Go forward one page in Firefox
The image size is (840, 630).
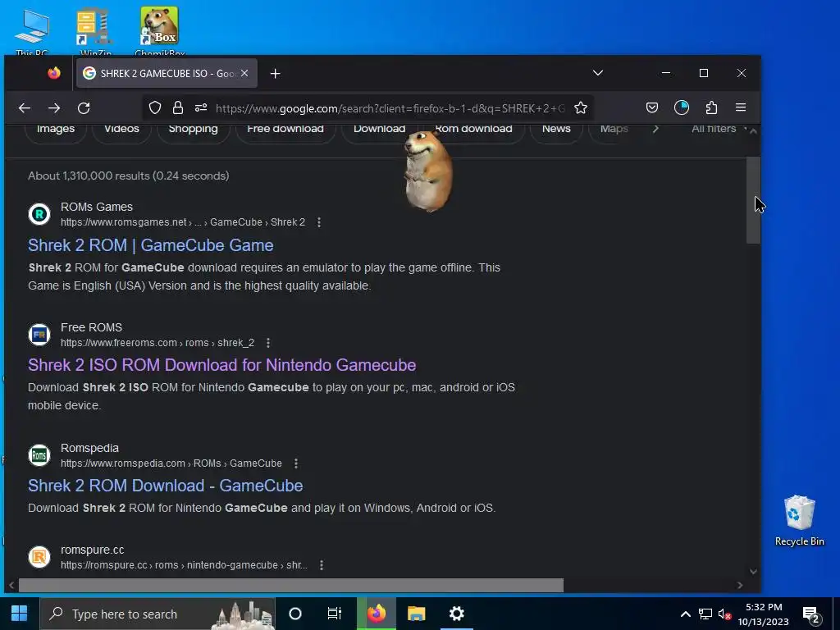[54, 108]
